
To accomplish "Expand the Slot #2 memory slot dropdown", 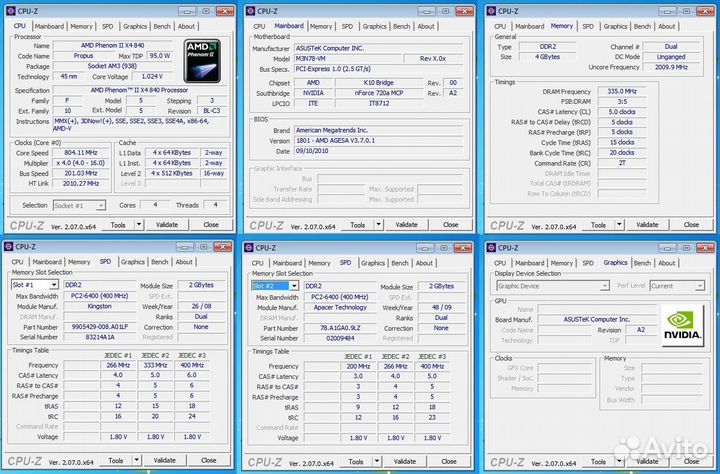I will point(294,286).
